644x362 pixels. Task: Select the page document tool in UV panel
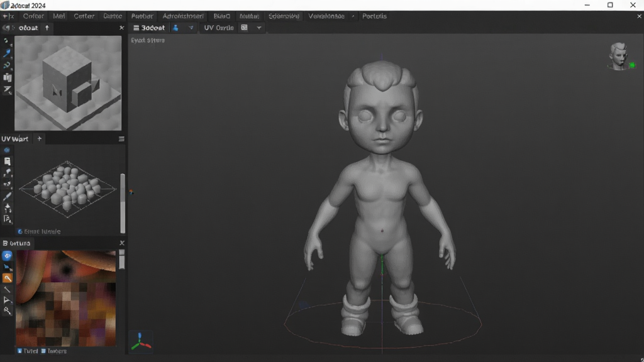click(8, 162)
